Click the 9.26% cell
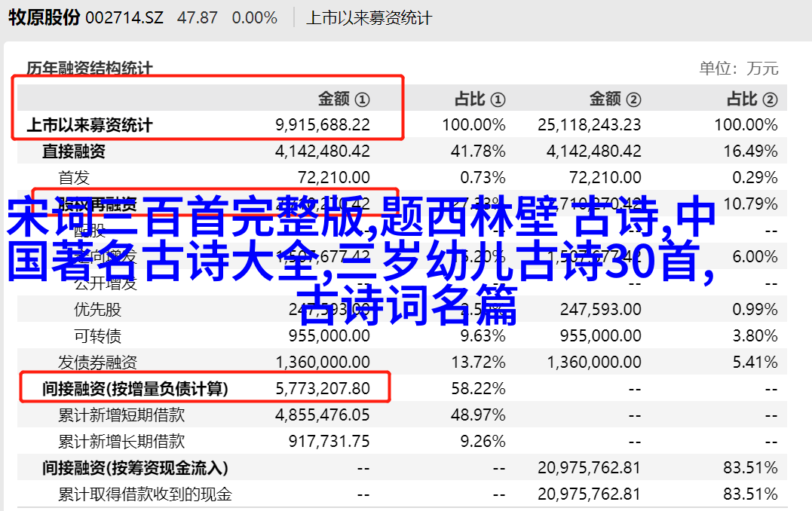 [x=483, y=442]
